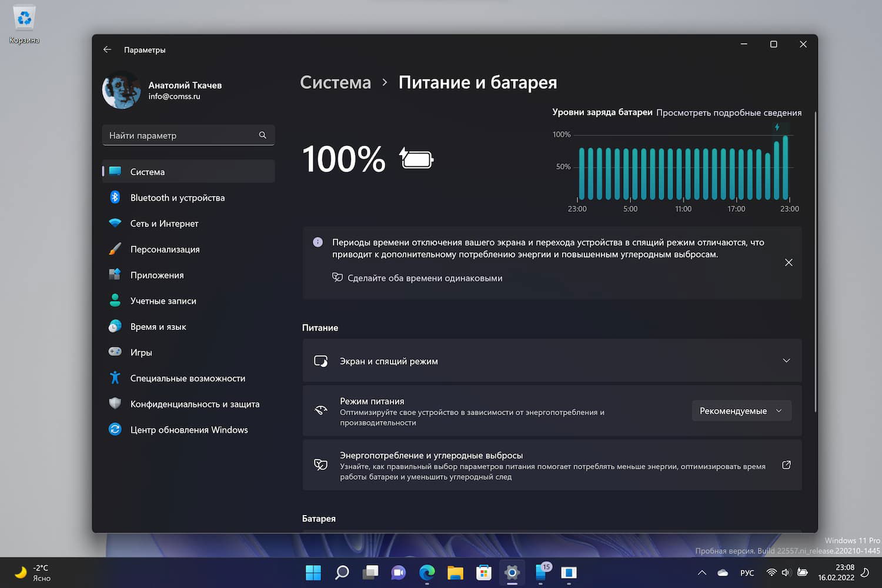The width and height of the screenshot is (882, 588).
Task: Click the settings page vertical scrollbar
Action: point(815,261)
